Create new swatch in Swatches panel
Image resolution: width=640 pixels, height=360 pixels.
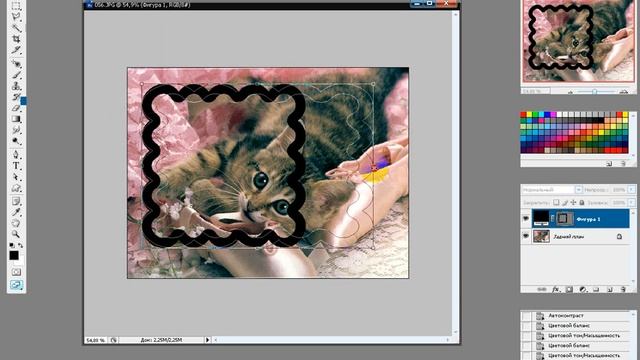609,163
